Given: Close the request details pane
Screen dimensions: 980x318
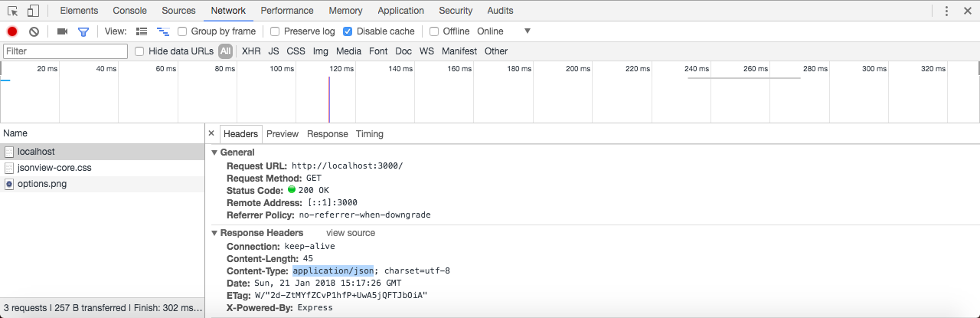Looking at the screenshot, I should [x=211, y=133].
